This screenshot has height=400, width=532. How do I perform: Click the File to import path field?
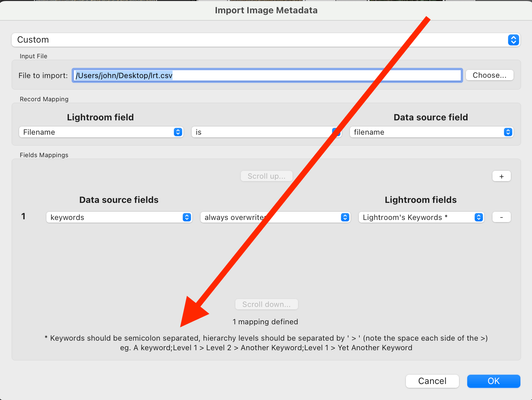point(267,75)
